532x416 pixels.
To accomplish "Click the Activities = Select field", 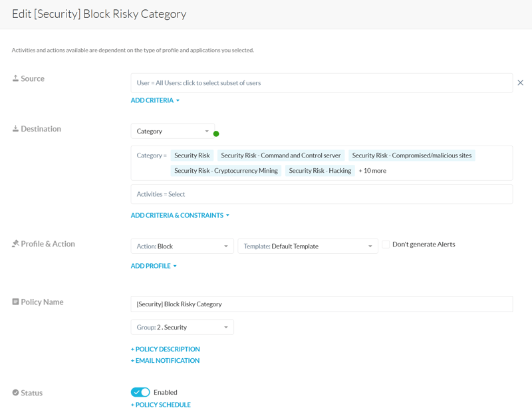I will click(x=321, y=194).
